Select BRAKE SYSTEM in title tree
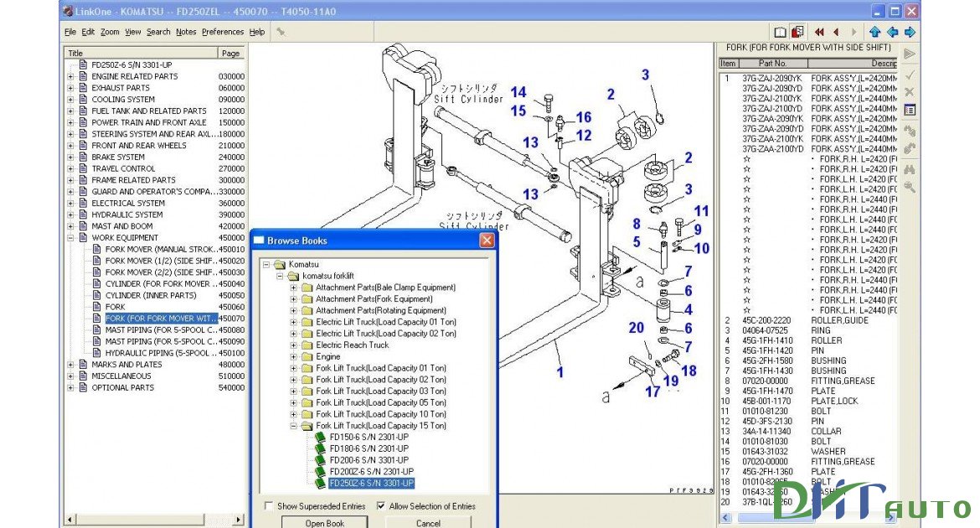This screenshot has width=980, height=528. pos(118,157)
